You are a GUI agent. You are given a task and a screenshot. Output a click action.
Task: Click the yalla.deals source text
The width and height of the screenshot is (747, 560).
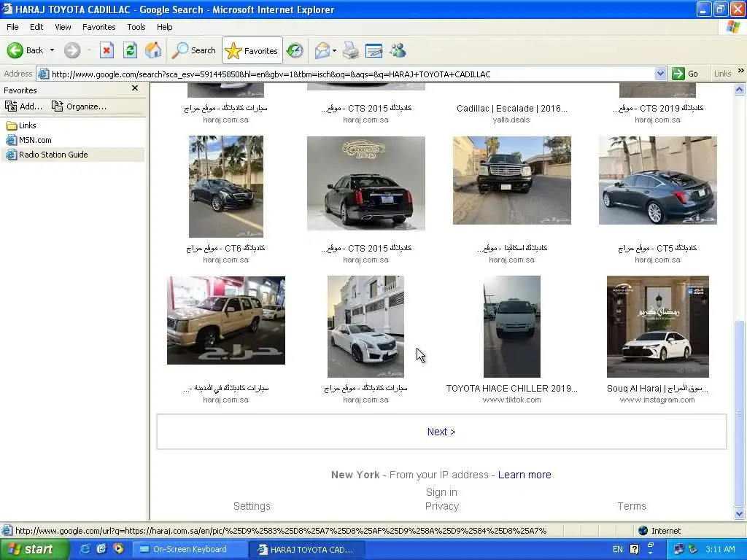(511, 120)
